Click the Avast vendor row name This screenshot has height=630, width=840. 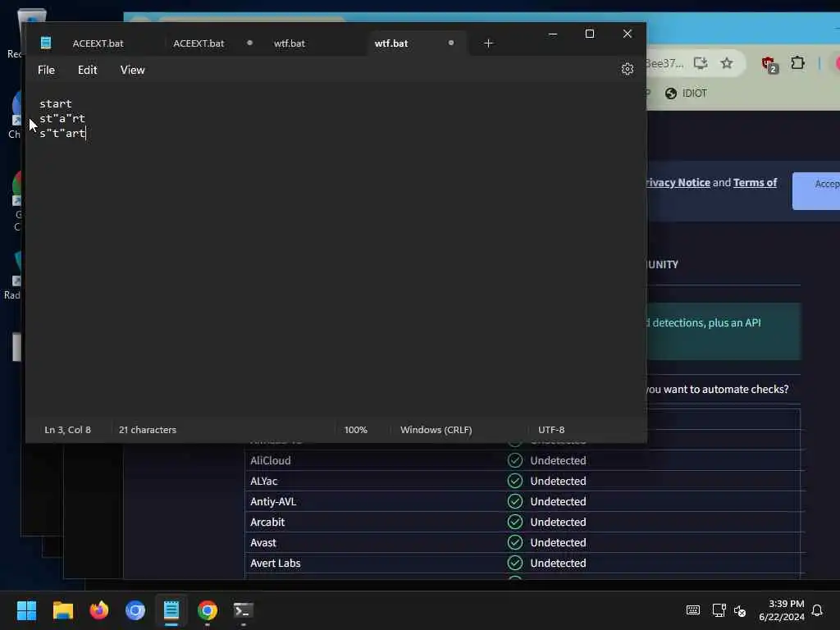(263, 543)
